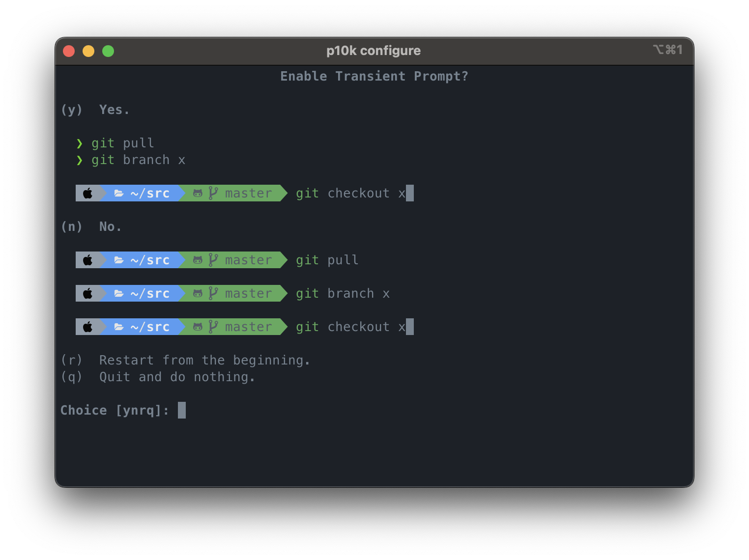Click the 'Choice [ynrq]:' prompt text
Image resolution: width=749 pixels, height=560 pixels.
(115, 411)
